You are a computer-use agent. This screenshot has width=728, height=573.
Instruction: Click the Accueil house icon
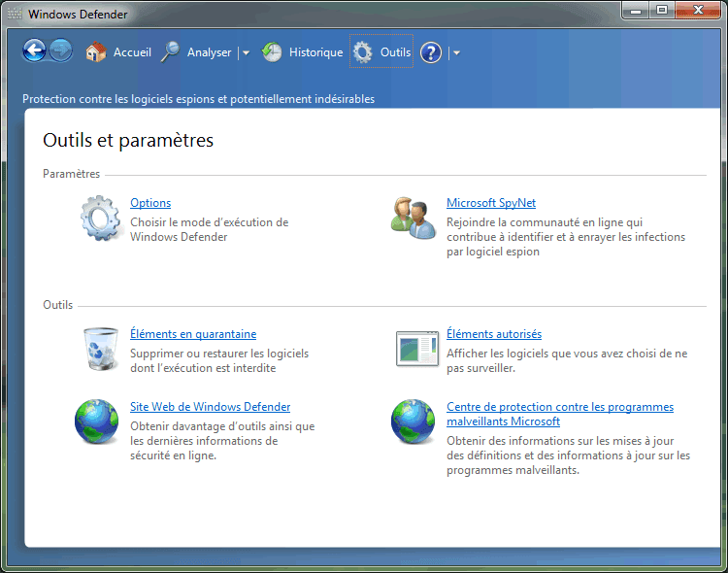click(96, 52)
